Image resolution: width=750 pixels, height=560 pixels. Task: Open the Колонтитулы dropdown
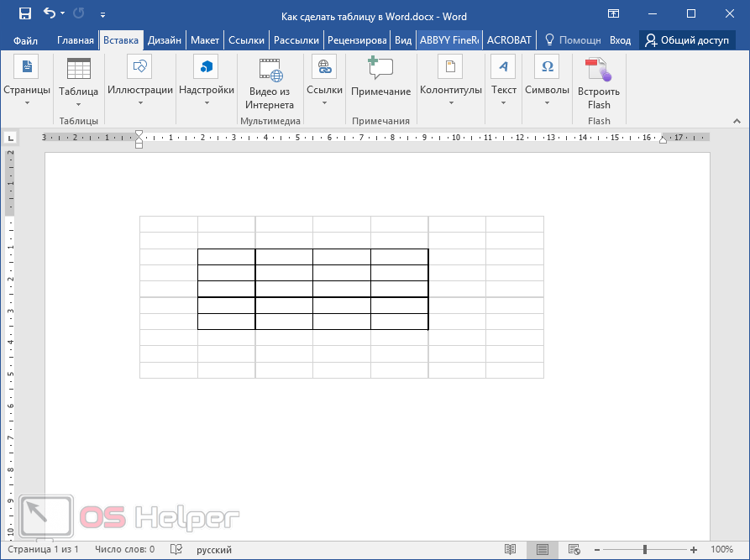coord(451,103)
